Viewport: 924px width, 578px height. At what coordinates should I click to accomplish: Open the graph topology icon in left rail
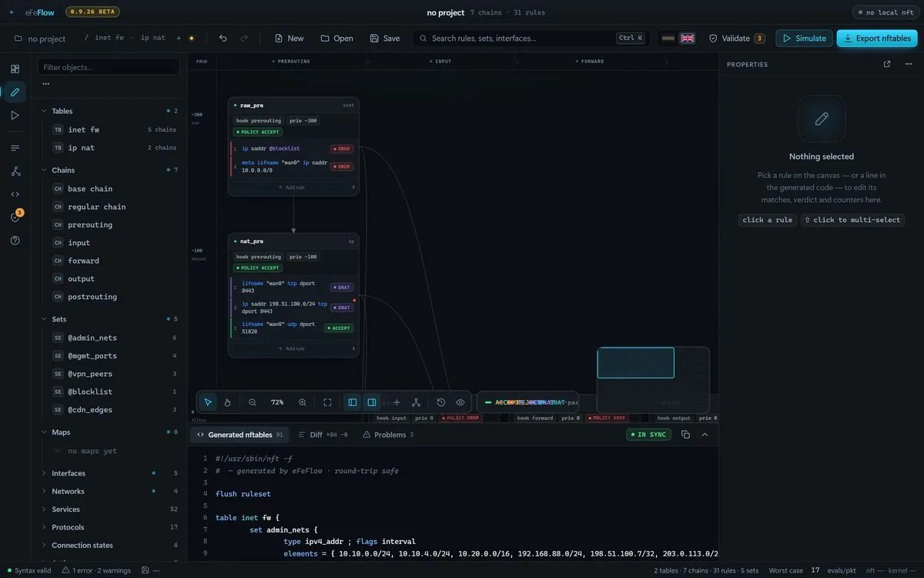(x=15, y=171)
